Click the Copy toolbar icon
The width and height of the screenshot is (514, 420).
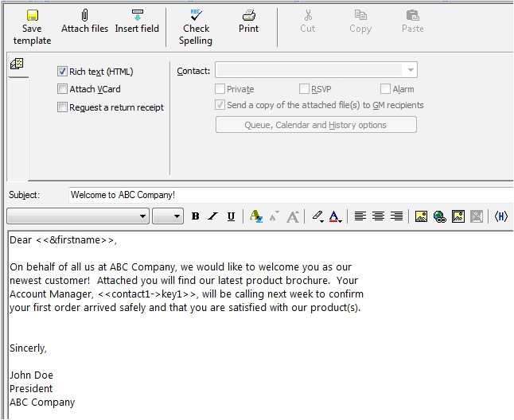(x=360, y=15)
